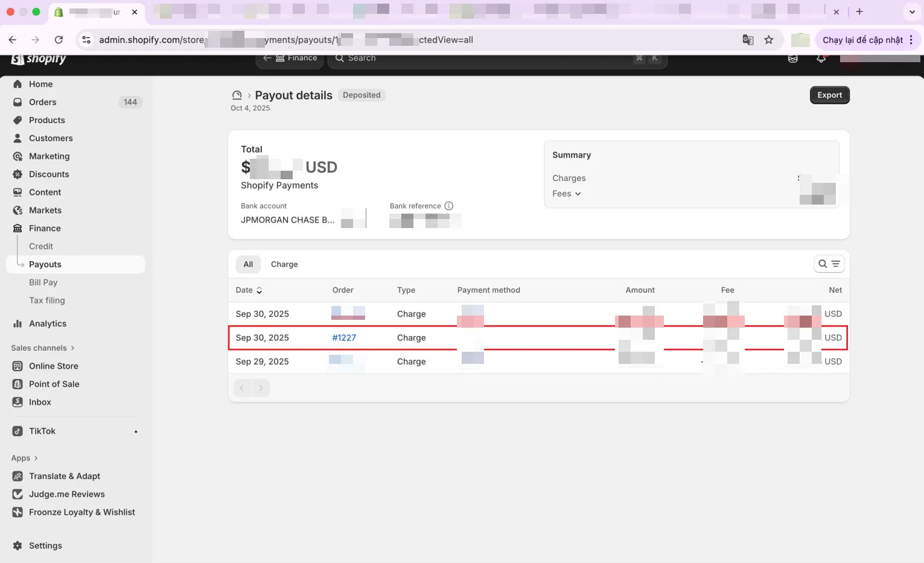Select the All tab
Viewport: 924px width, 563px height.
click(248, 264)
